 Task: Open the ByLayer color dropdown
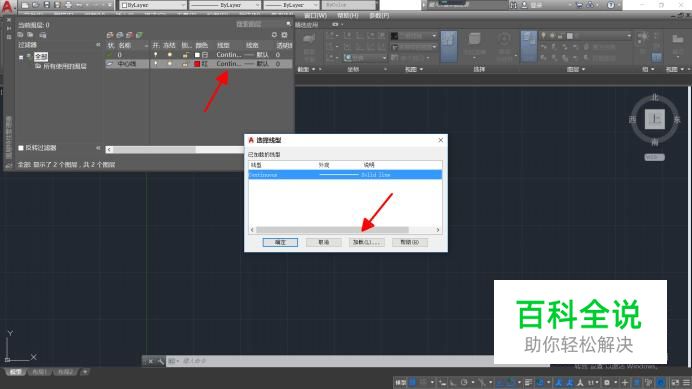[x=153, y=5]
